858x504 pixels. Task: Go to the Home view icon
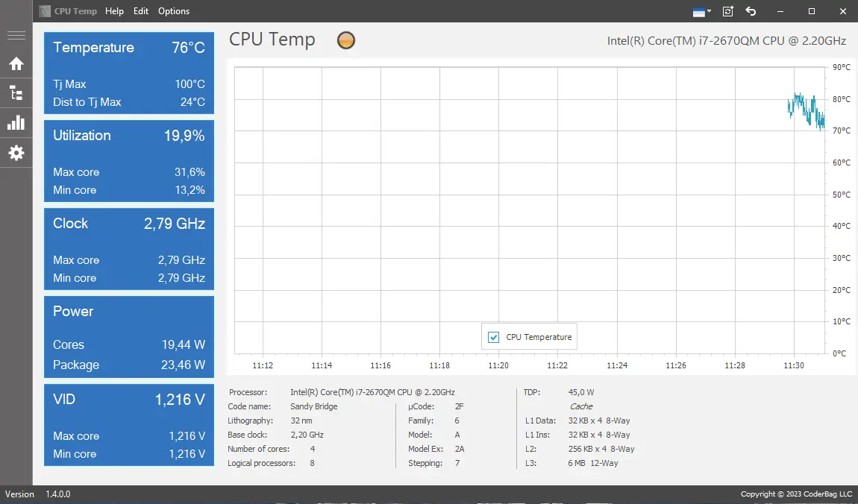16,63
